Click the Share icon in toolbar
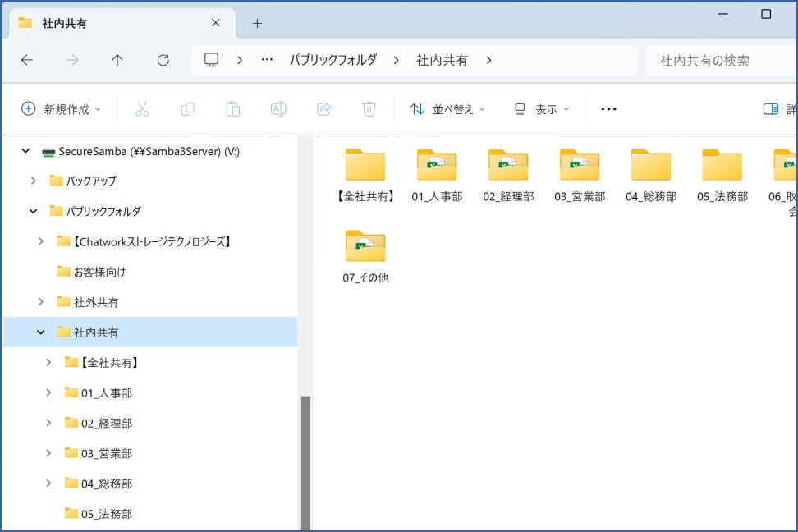 (323, 109)
